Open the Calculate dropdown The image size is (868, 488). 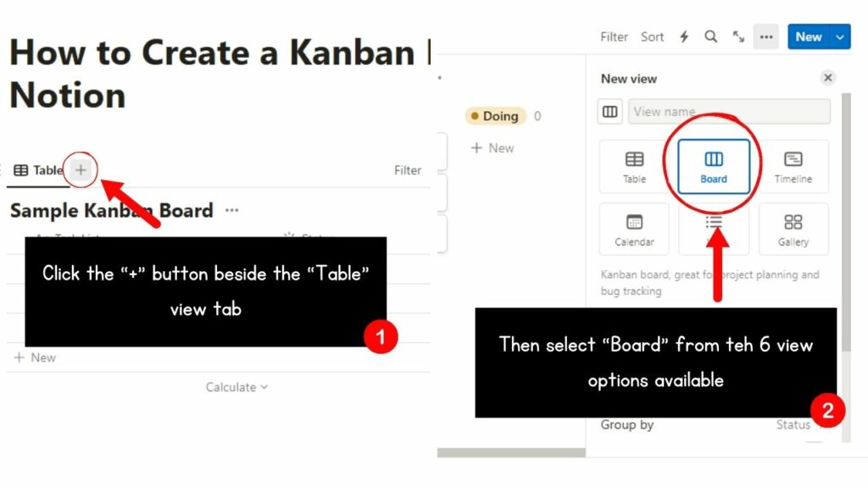pos(236,387)
